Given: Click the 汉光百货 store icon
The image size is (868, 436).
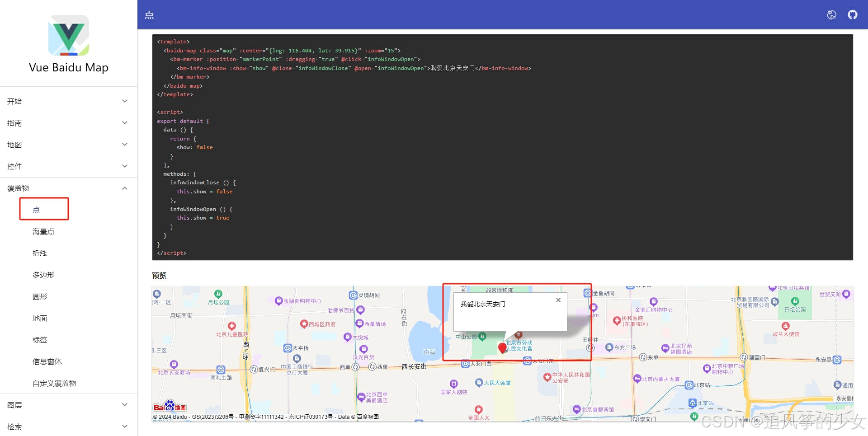Looking at the screenshot, I should [363, 349].
